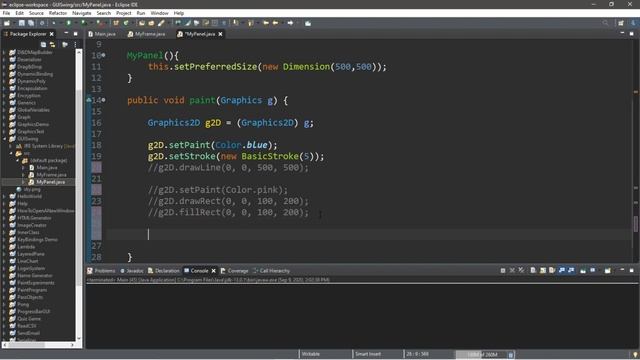Minimize the Console panel
640x360 pixels.
622,270
